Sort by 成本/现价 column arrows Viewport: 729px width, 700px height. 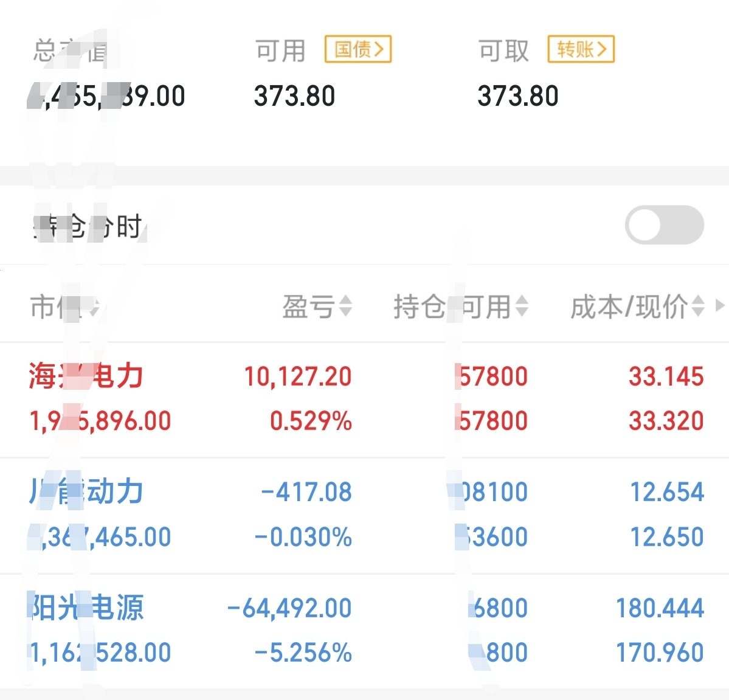tap(698, 306)
